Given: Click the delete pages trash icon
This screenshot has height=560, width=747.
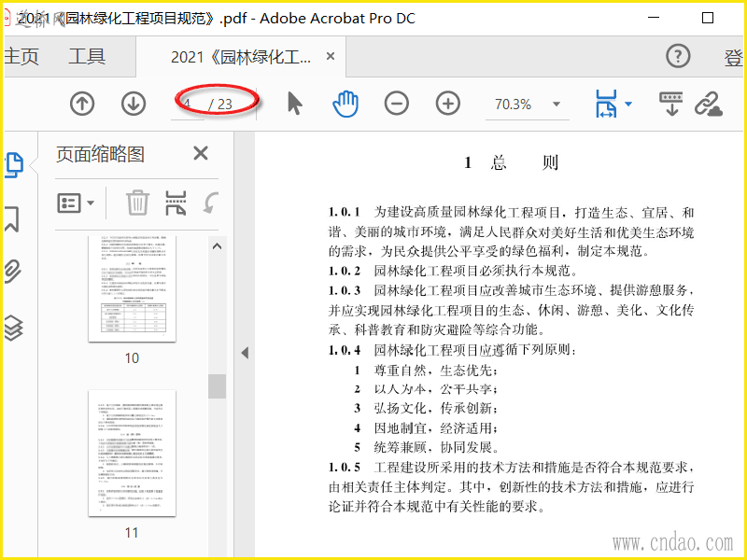Looking at the screenshot, I should click(137, 203).
